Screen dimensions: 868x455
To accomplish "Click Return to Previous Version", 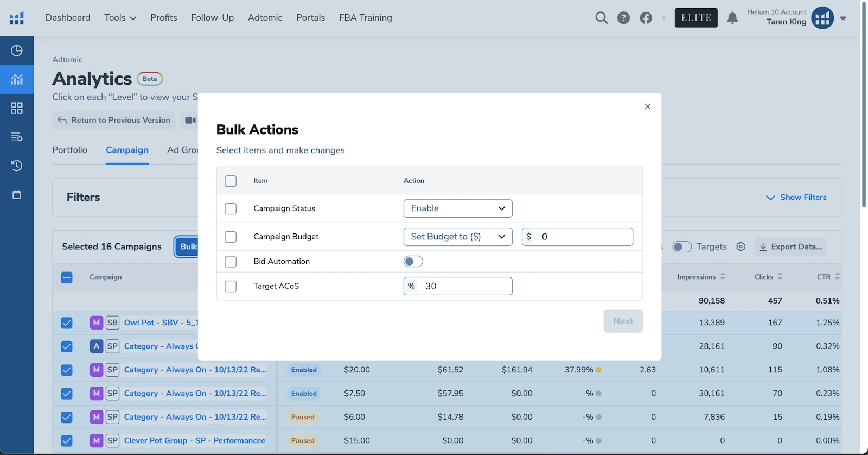I will coord(114,120).
